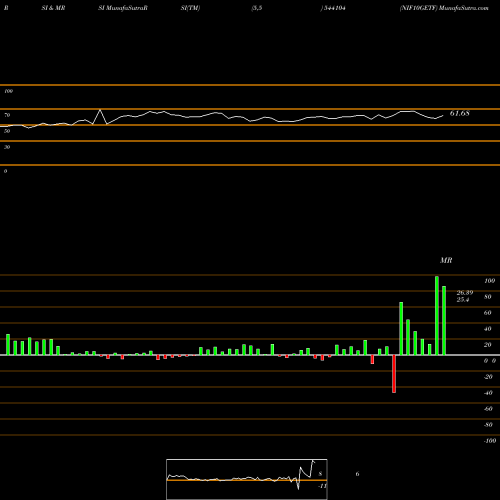The height and width of the screenshot is (500, 500).
Task: Click the MR axis label -60
Action: (x=488, y=409)
